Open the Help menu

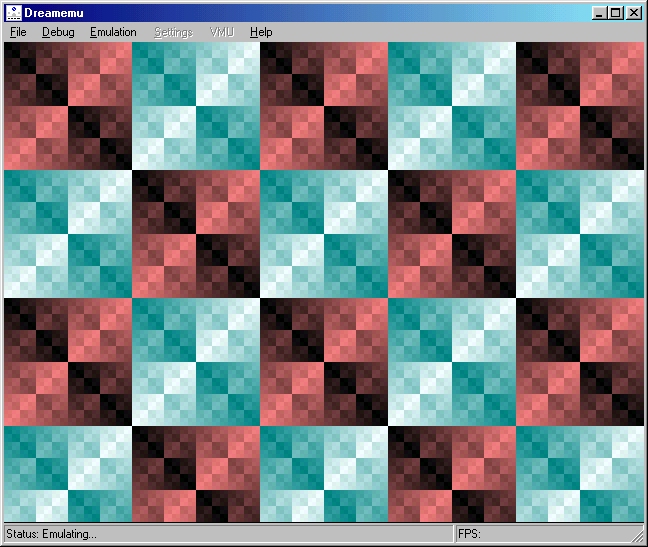[261, 32]
